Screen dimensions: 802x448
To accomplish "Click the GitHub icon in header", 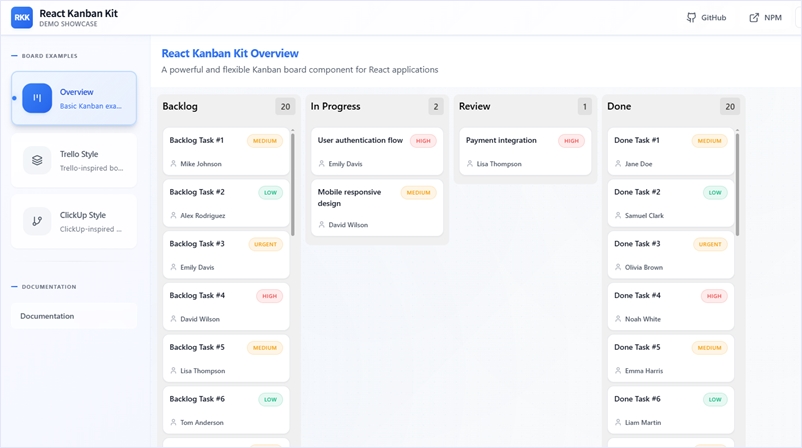I will (691, 18).
